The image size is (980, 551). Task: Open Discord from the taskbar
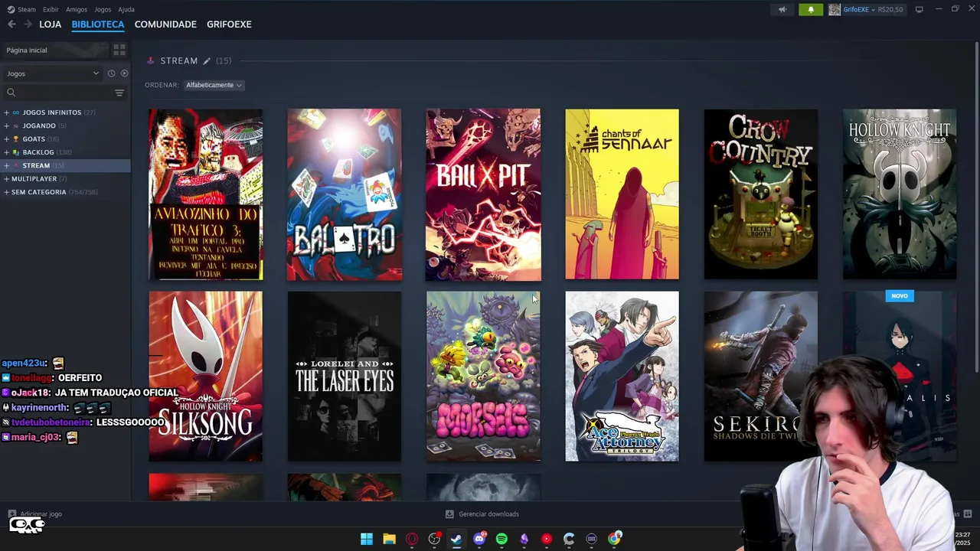pyautogui.click(x=479, y=539)
